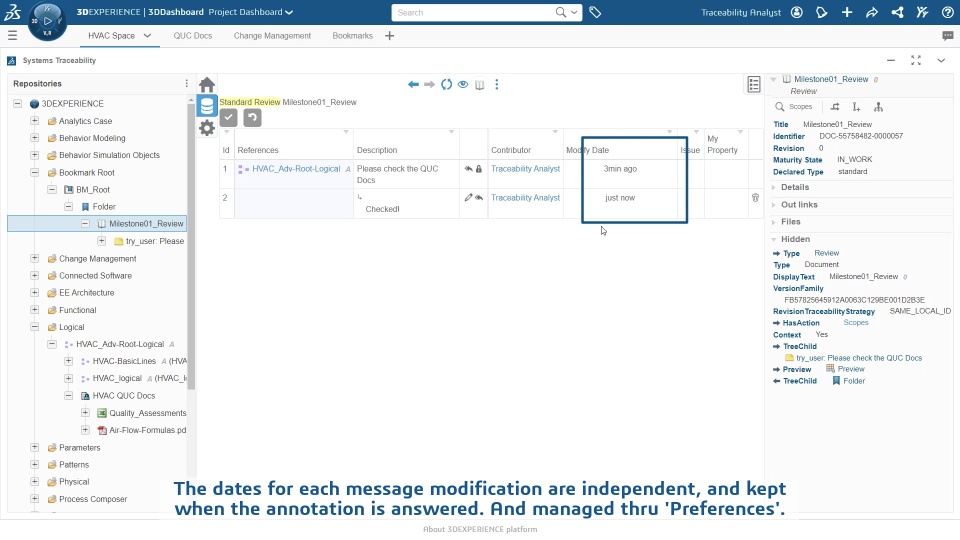Click into the Search field
This screenshot has height=540, width=960.
click(x=475, y=12)
